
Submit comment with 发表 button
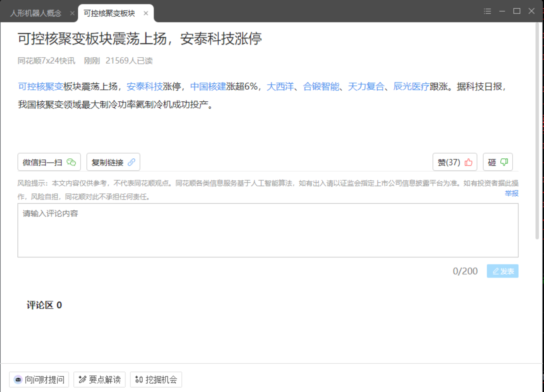[x=503, y=271]
